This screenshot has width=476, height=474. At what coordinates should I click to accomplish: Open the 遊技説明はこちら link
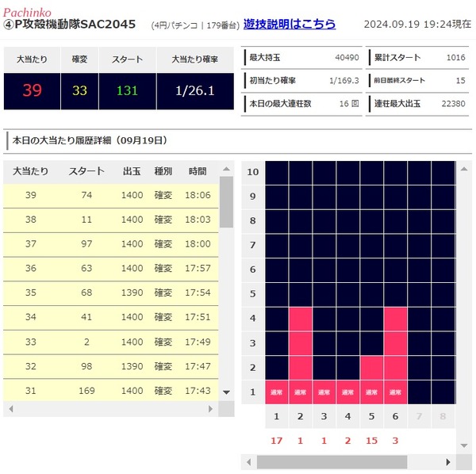coord(290,24)
